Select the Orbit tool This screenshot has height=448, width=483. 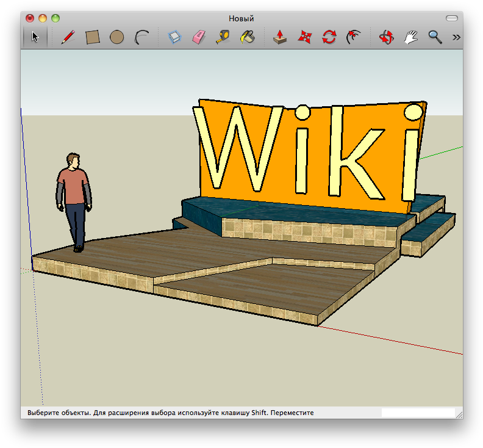pos(386,37)
